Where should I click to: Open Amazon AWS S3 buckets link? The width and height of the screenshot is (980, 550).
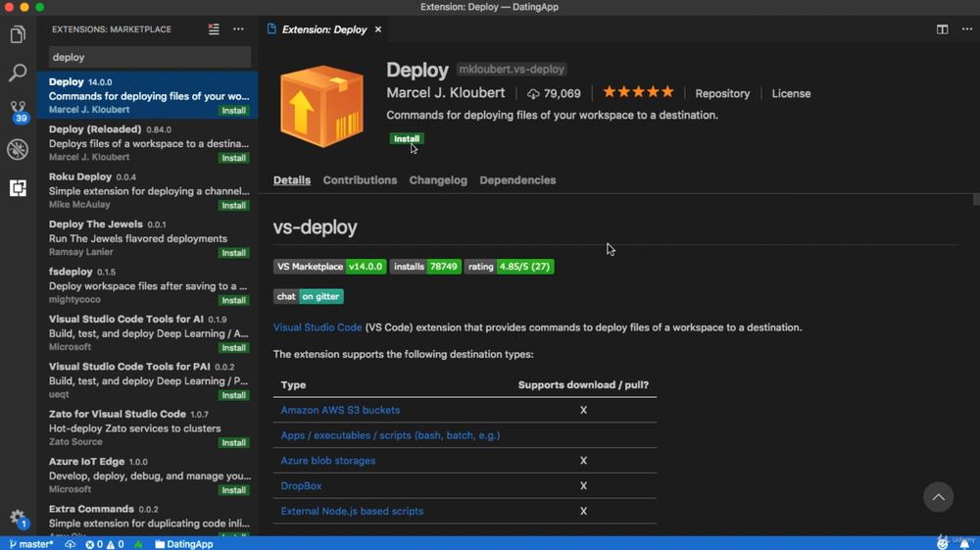click(340, 410)
